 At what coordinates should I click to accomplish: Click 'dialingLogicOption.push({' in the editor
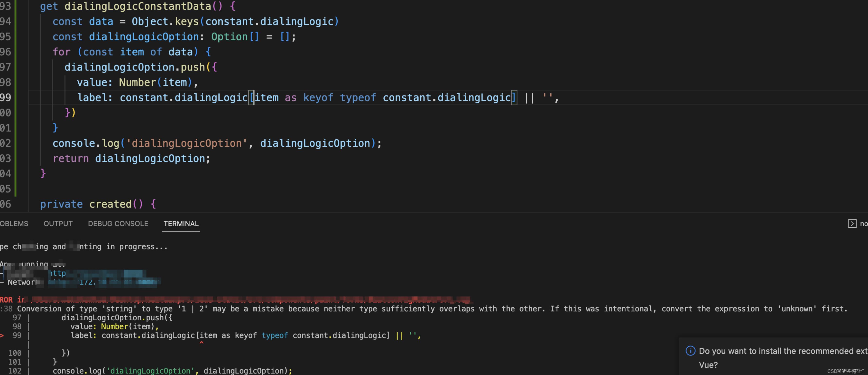pos(141,67)
